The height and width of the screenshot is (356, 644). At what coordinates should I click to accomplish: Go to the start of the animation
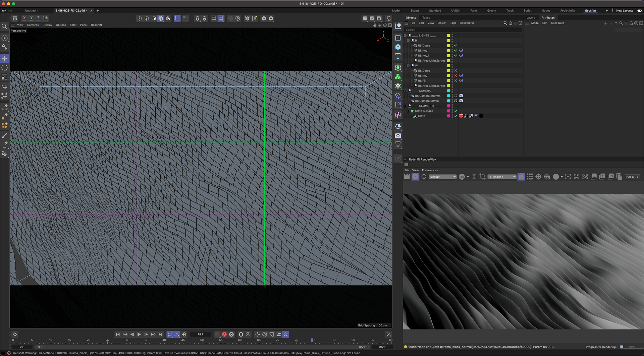118,334
